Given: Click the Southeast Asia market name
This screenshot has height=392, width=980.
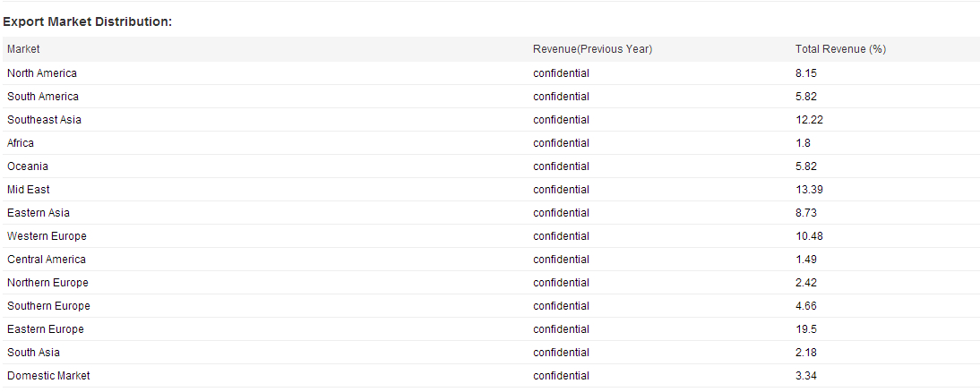Looking at the screenshot, I should click(45, 120).
